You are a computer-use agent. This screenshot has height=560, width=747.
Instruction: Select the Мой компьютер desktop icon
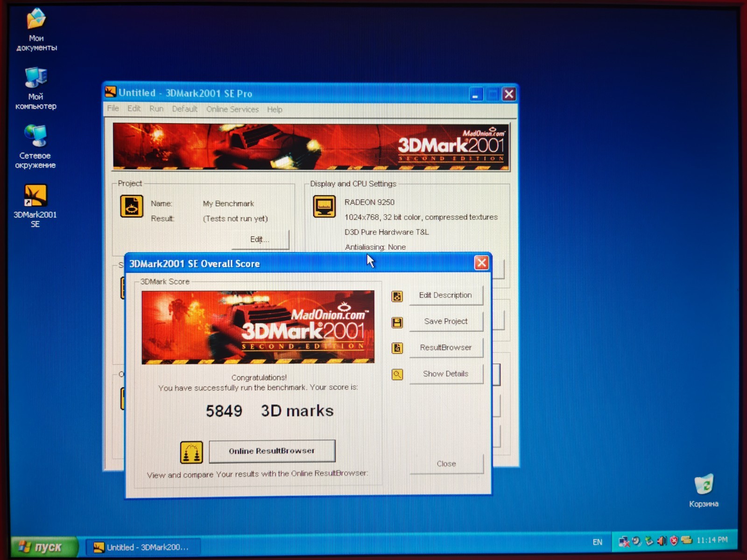(x=36, y=88)
